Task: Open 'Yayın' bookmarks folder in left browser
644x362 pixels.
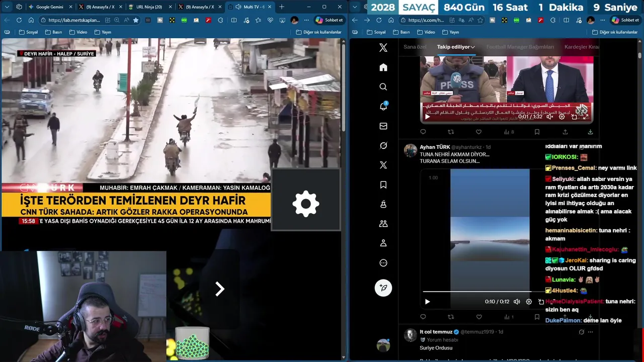Action: pos(103,32)
